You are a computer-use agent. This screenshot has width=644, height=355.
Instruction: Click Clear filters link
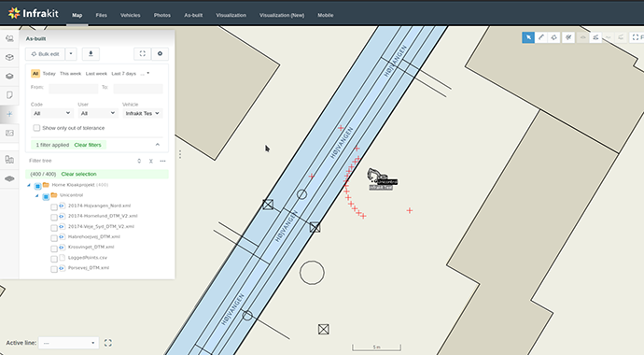point(88,145)
